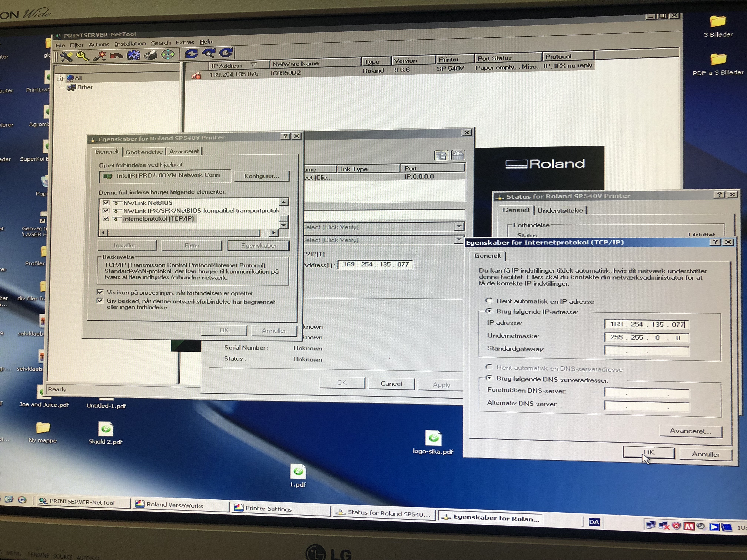Click the red print server icon in device row
The height and width of the screenshot is (560, 747).
tap(197, 76)
